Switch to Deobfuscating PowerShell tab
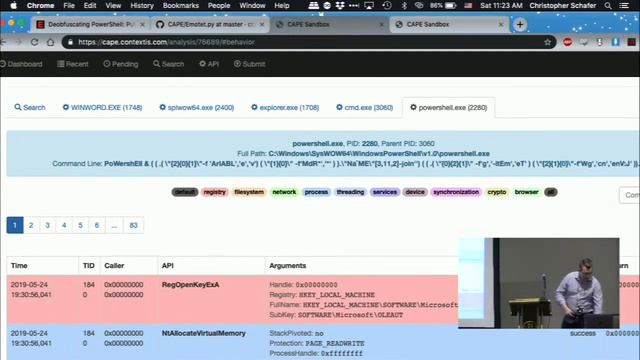Viewport: 640px width, 360px height. pyautogui.click(x=90, y=24)
